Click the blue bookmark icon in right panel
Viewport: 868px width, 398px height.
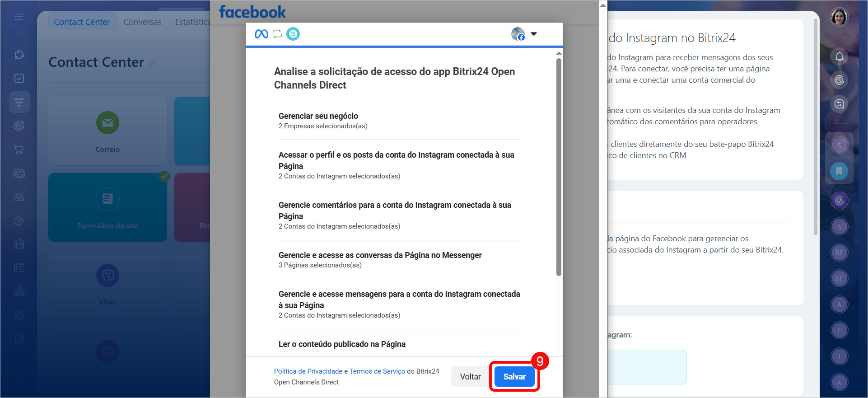[x=839, y=171]
